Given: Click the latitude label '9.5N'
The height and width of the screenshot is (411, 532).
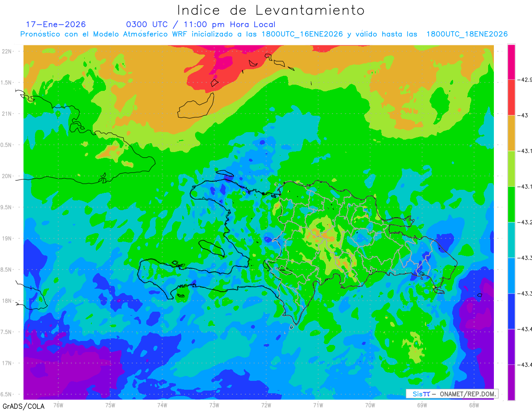Looking at the screenshot, I should point(7,207).
